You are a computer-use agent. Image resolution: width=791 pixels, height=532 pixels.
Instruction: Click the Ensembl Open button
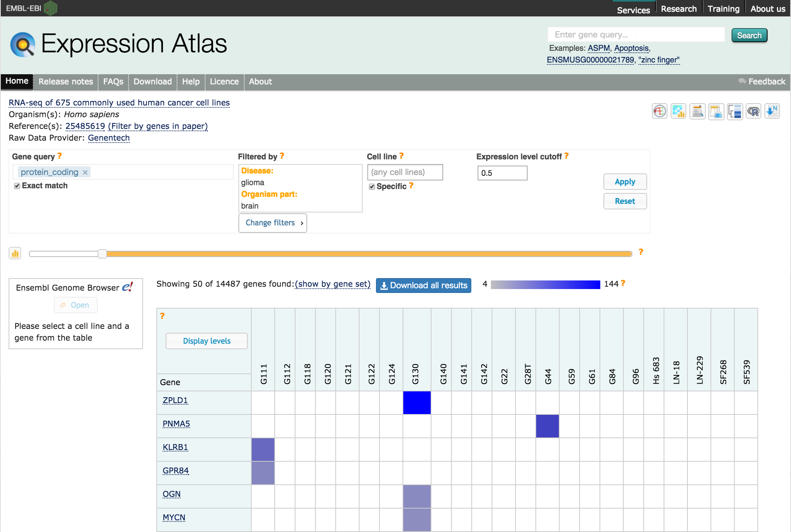pyautogui.click(x=76, y=305)
